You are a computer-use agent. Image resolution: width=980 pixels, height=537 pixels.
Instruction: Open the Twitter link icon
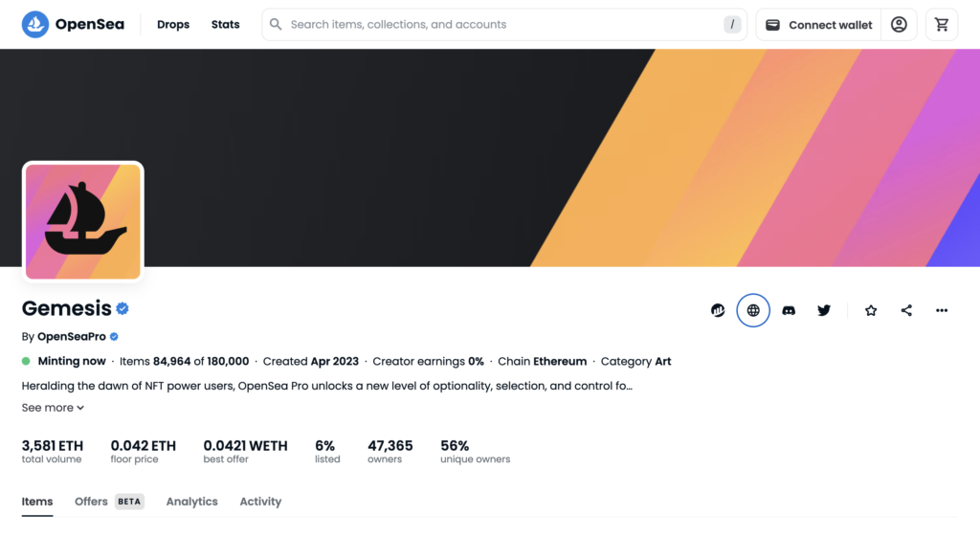[824, 310]
